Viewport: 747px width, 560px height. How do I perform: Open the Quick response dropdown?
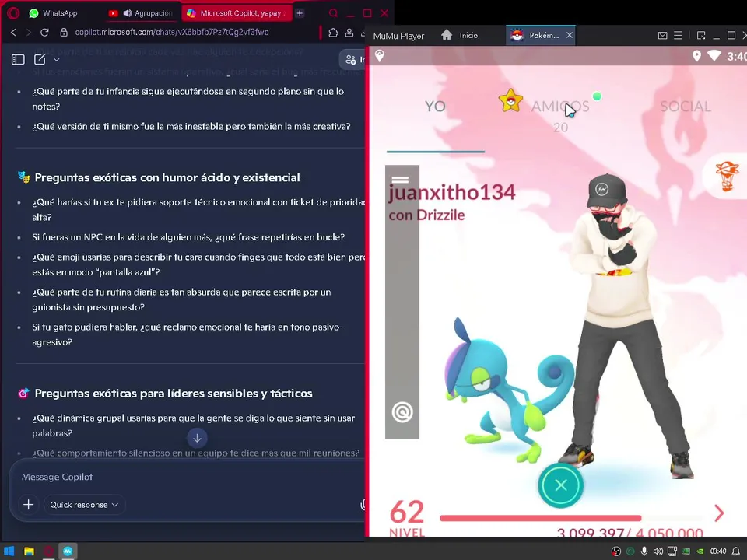84,505
